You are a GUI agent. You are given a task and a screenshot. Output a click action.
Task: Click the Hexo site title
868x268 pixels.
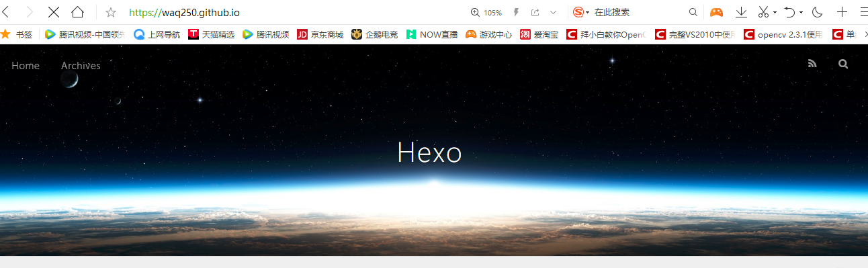(x=429, y=152)
